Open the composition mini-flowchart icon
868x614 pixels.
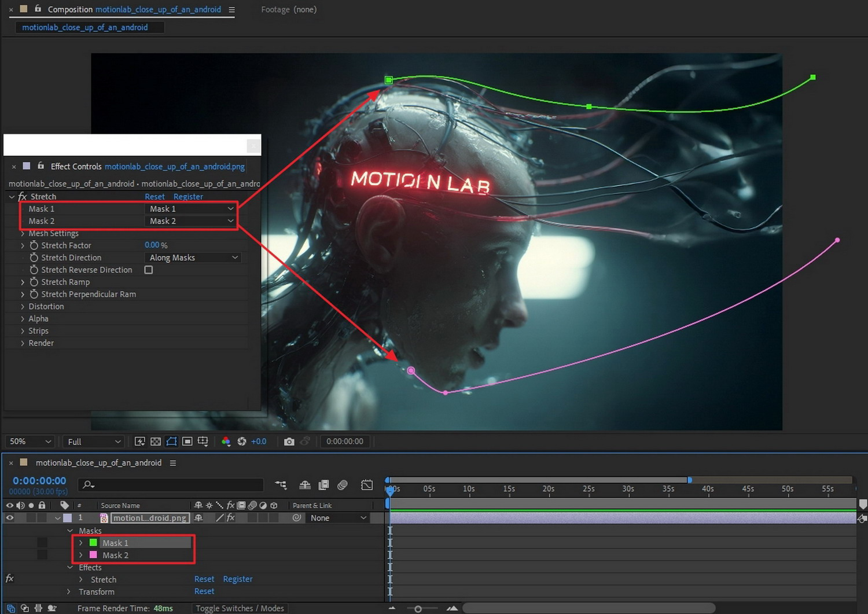tap(281, 485)
